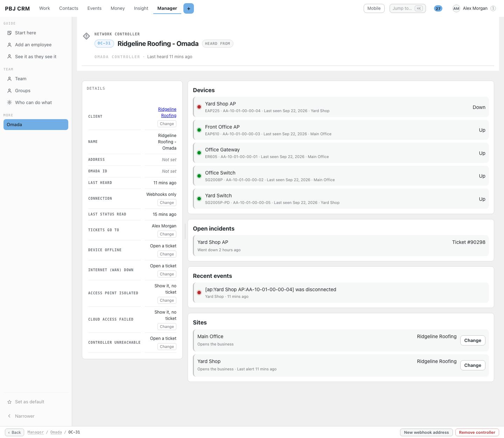Viewport: 504px width, 438px height.
Task: Switch to the Events section
Action: pyautogui.click(x=94, y=8)
